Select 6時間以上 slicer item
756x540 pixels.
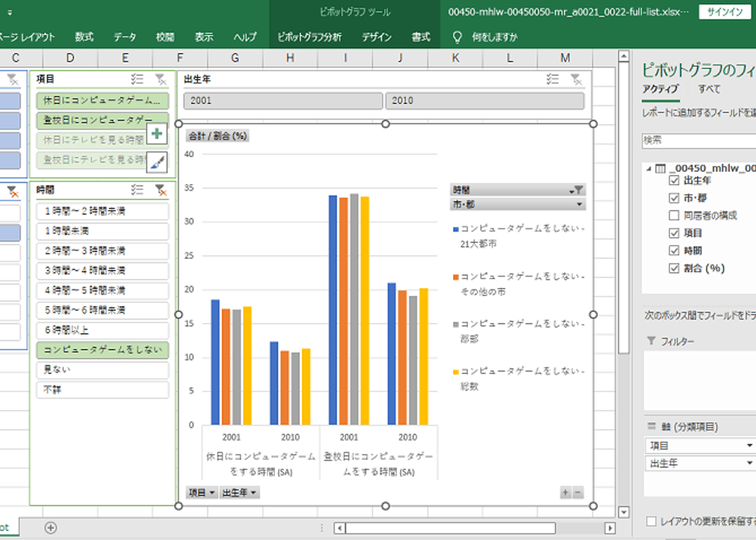pos(102,331)
